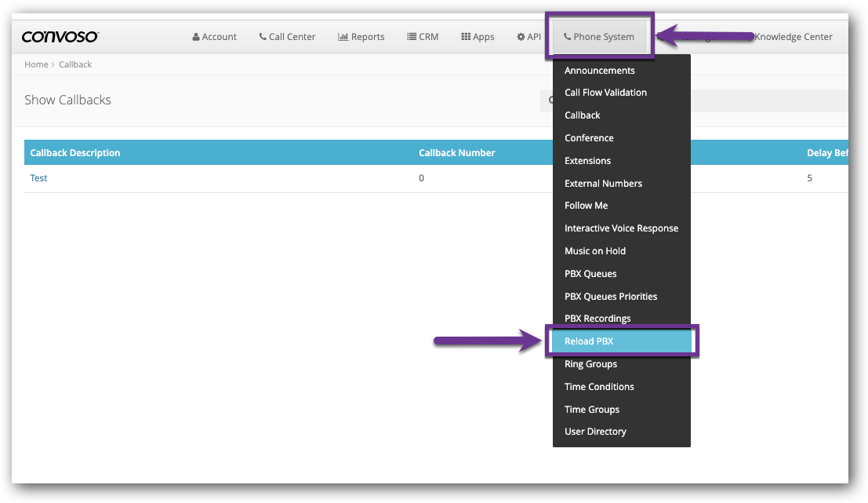
Task: Select the Account person icon
Action: pyautogui.click(x=194, y=36)
